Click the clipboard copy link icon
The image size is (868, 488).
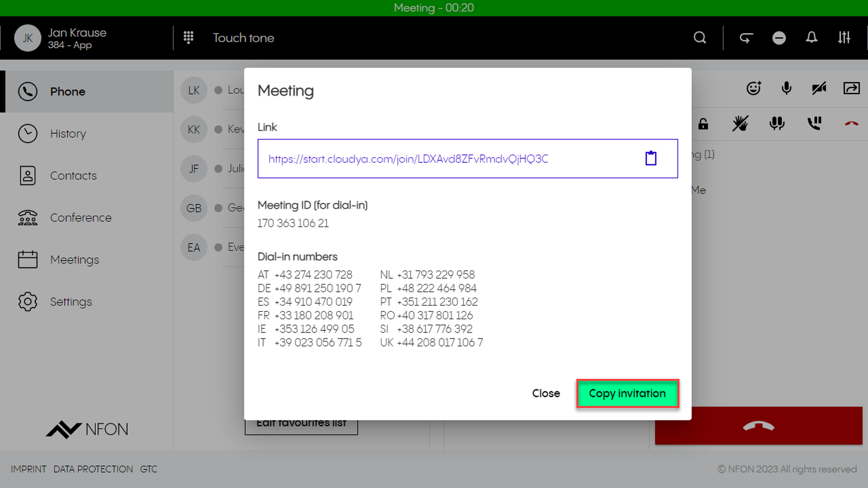point(651,158)
